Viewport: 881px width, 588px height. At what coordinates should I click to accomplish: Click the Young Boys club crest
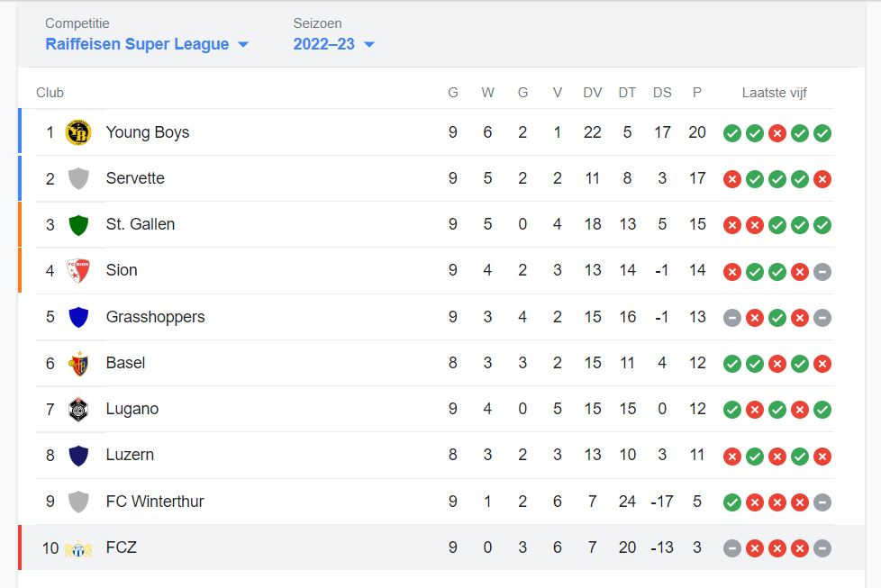pyautogui.click(x=78, y=132)
